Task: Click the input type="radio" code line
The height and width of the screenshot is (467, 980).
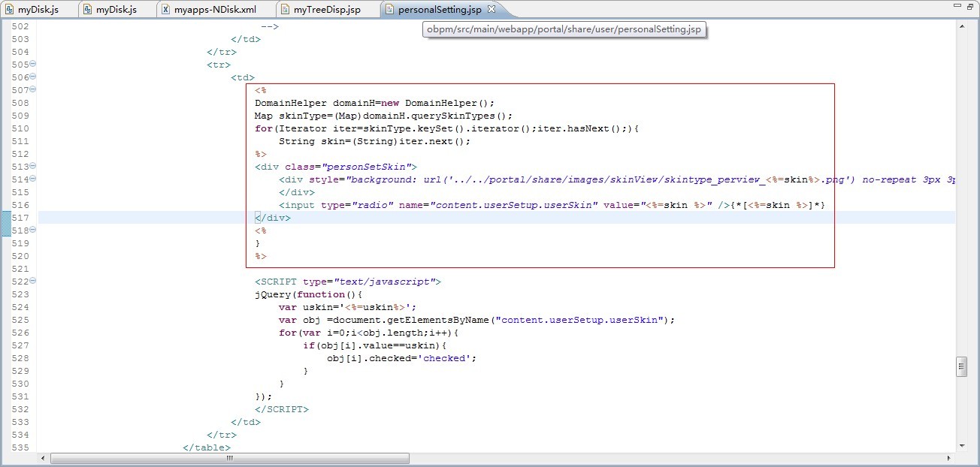Action: [552, 205]
